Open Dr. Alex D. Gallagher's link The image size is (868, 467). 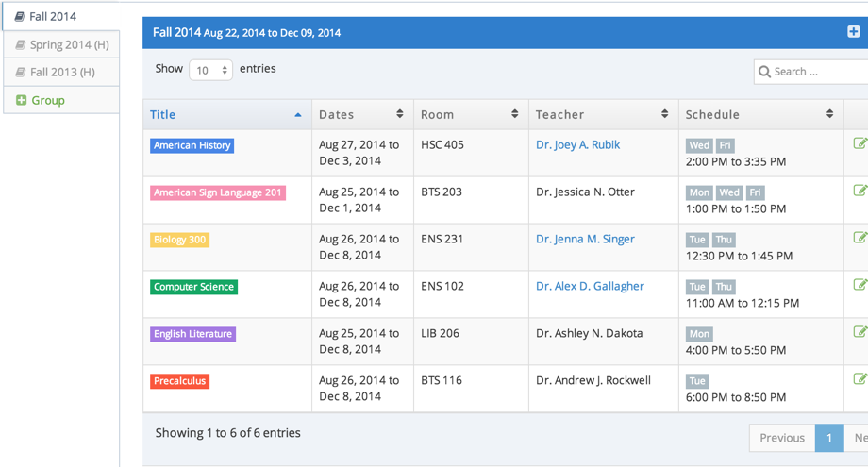(x=590, y=286)
